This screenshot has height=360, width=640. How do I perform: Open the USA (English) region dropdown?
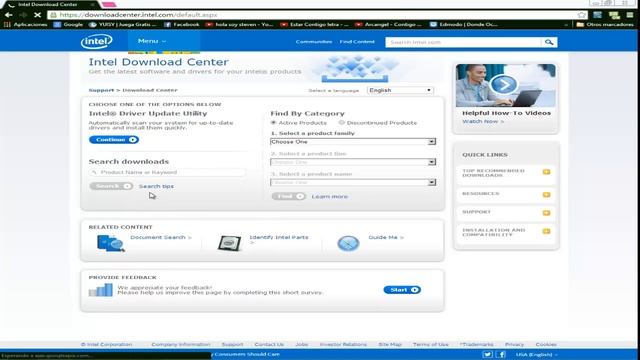[536, 355]
